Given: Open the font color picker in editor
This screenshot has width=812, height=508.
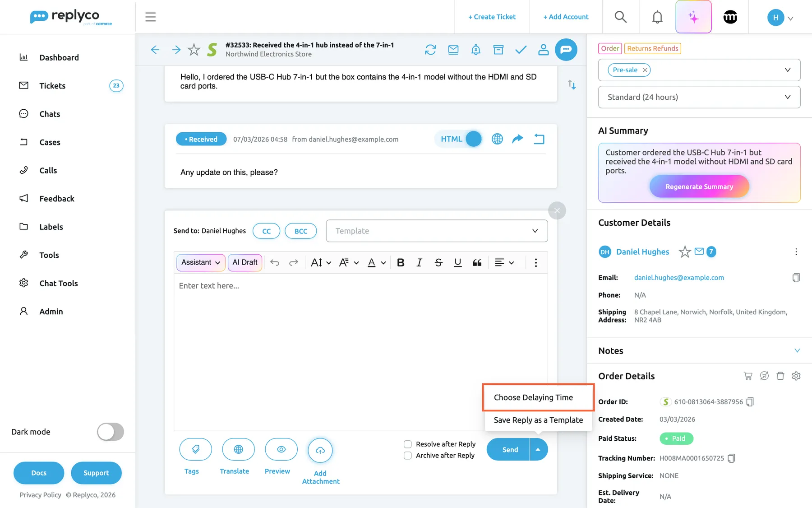Looking at the screenshot, I should point(377,263).
